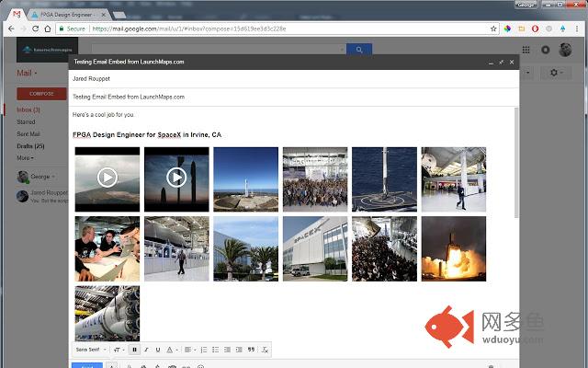Image resolution: width=588 pixels, height=368 pixels.
Task: Expand the More labels list
Action: [25, 158]
